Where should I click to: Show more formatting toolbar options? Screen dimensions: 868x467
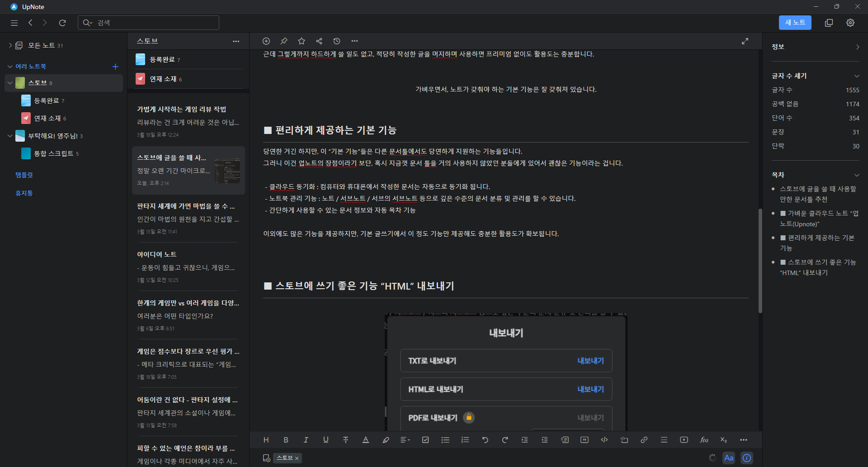pyautogui.click(x=744, y=440)
